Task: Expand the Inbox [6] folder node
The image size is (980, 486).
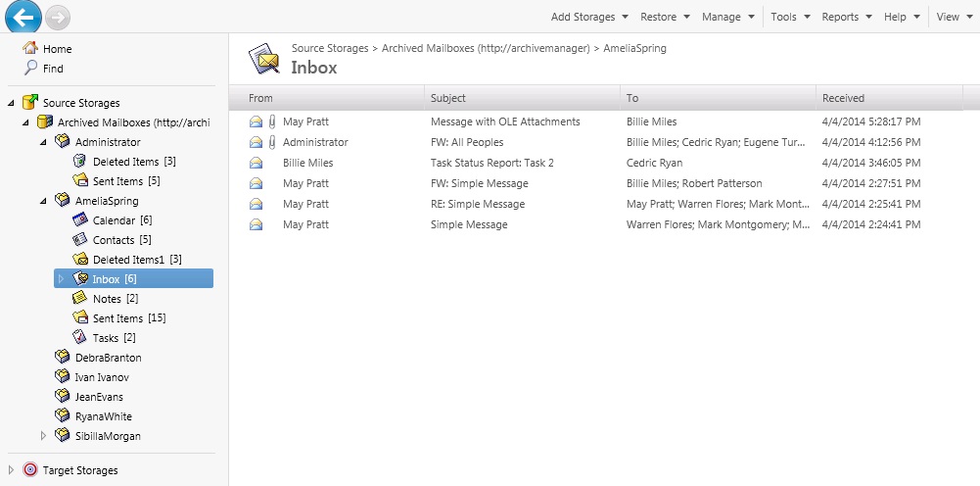Action: (x=61, y=278)
